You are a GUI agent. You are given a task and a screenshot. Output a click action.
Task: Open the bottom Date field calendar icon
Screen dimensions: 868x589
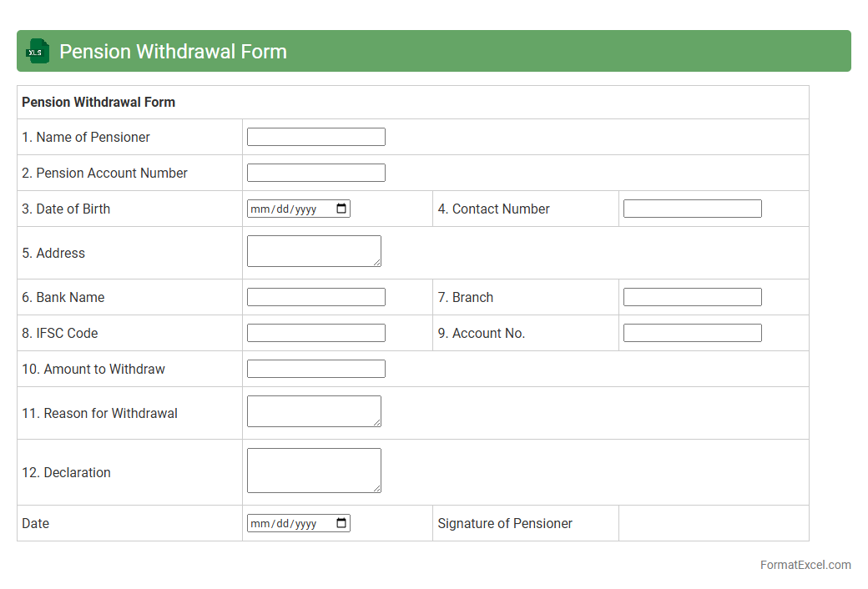click(341, 523)
